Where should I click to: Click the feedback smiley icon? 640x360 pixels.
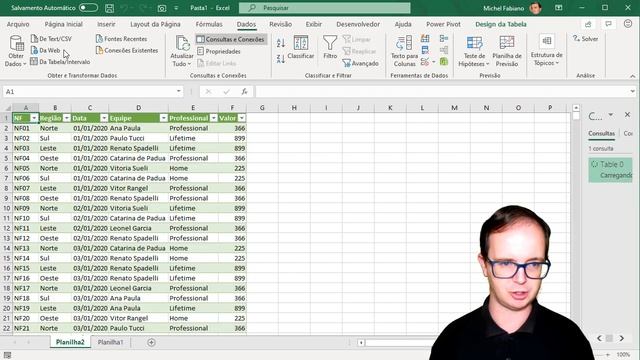click(x=628, y=24)
